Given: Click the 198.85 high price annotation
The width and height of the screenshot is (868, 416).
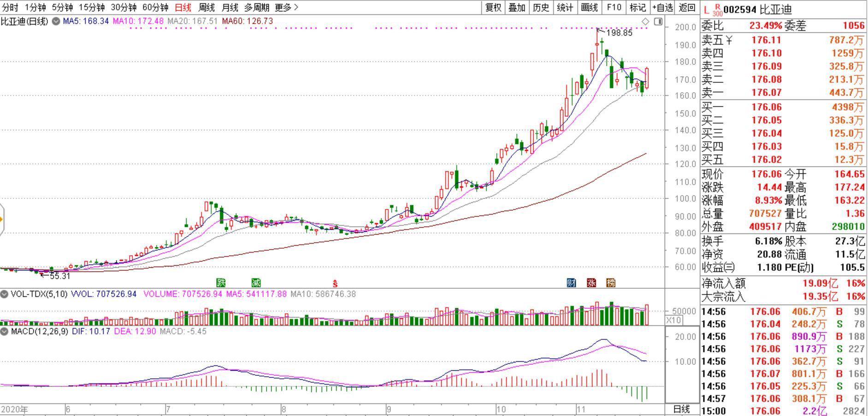Looking at the screenshot, I should pos(620,33).
